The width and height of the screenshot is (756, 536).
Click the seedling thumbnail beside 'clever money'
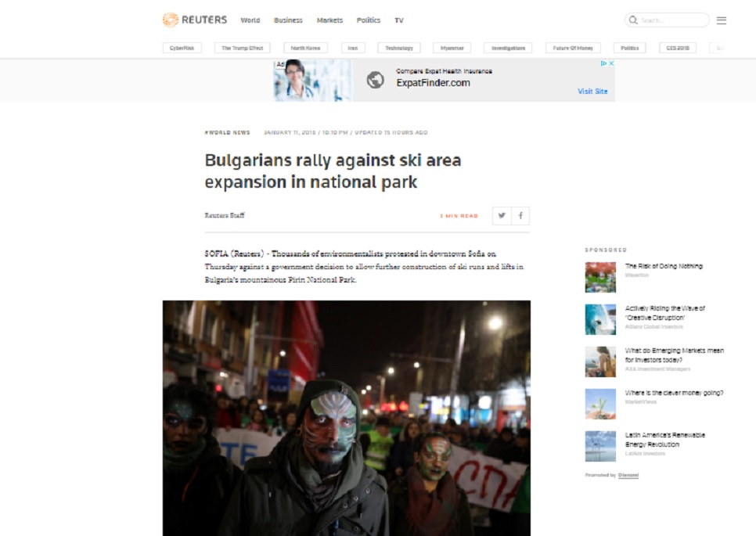pyautogui.click(x=600, y=404)
